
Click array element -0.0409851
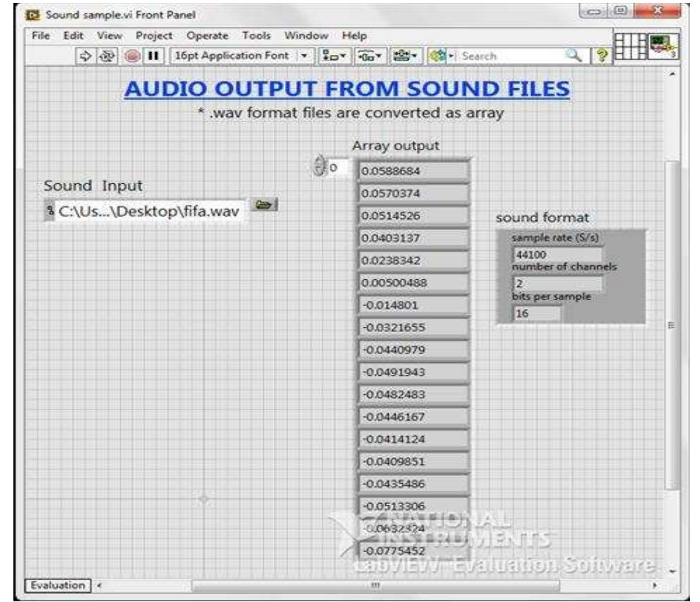point(413,461)
